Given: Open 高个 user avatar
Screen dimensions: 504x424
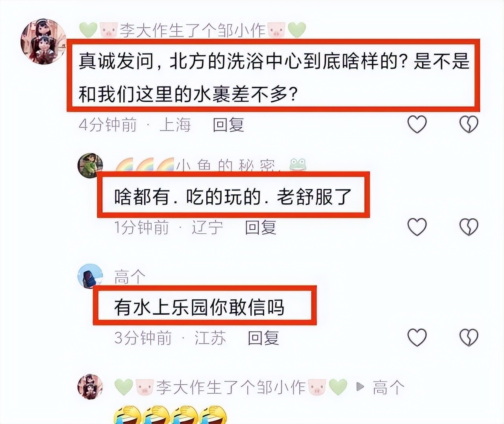Looking at the screenshot, I should [x=90, y=276].
